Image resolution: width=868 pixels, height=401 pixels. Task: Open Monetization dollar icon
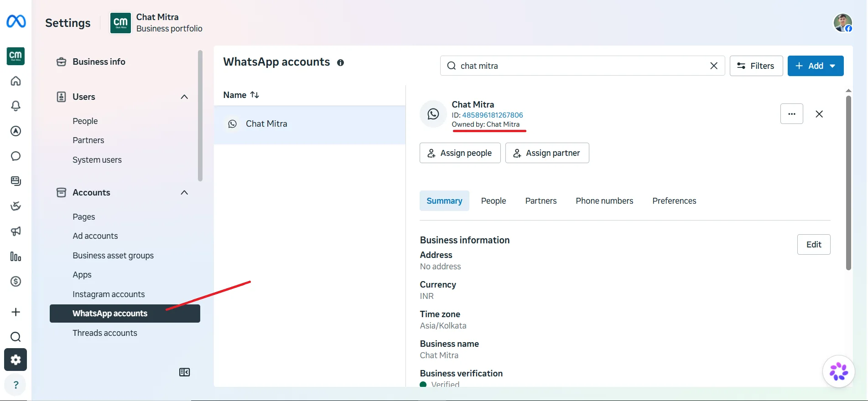[16, 281]
